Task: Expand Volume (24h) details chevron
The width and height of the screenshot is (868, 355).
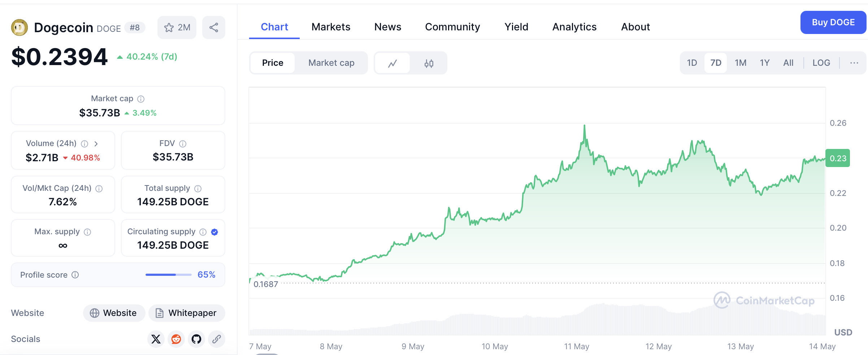Action: tap(96, 144)
